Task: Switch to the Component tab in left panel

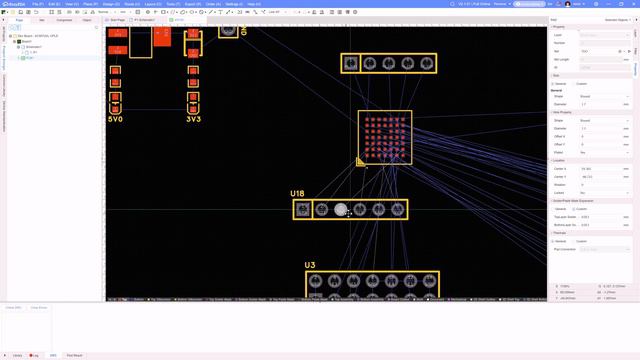Action: [x=64, y=20]
